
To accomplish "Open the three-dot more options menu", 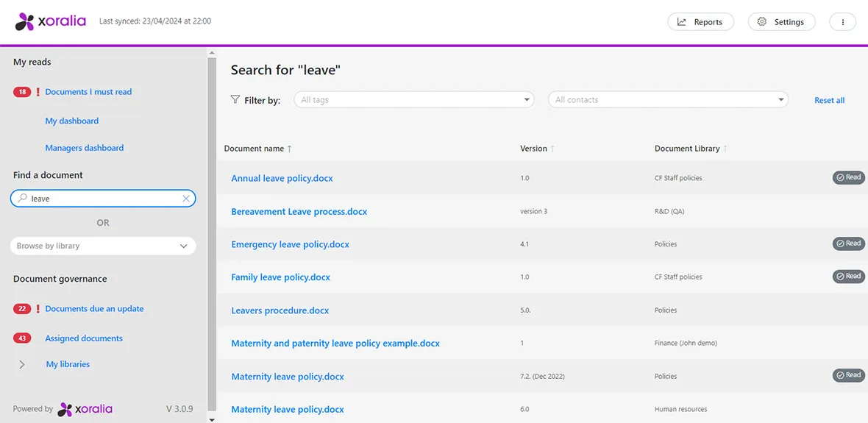I will click(842, 22).
